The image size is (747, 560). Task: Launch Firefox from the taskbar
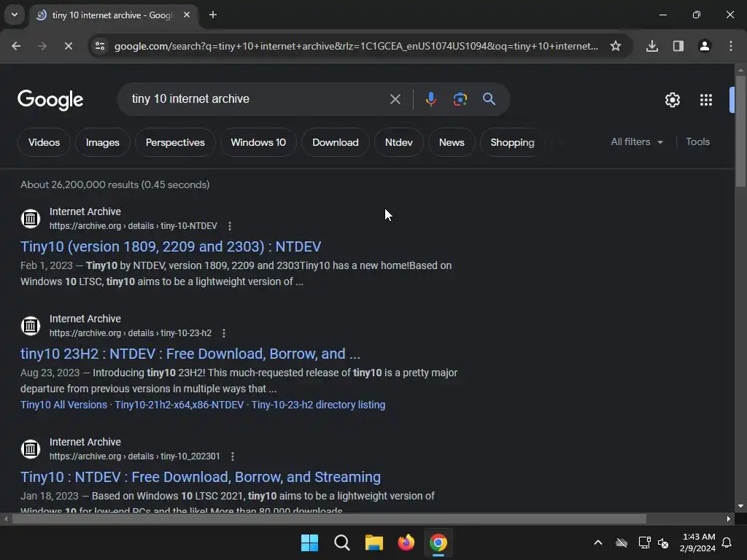click(406, 542)
